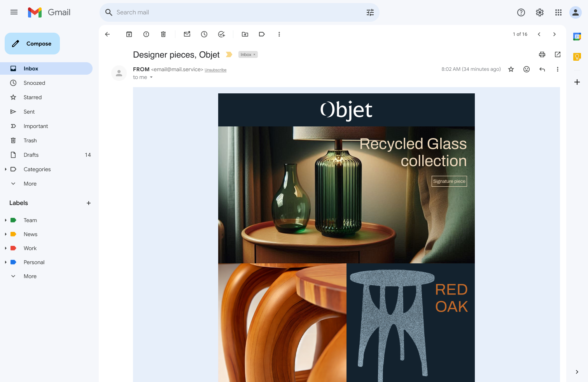Show the newer email arrow
588x382 pixels.
(539, 34)
